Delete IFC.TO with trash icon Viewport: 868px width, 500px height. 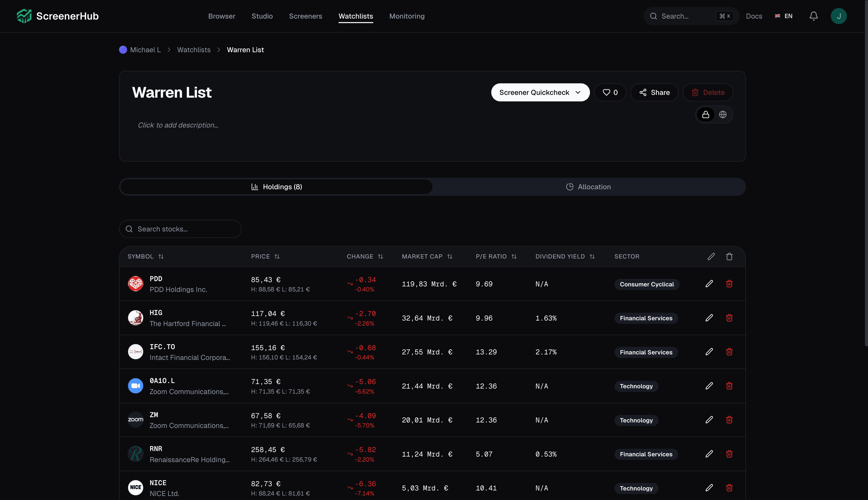[729, 352]
